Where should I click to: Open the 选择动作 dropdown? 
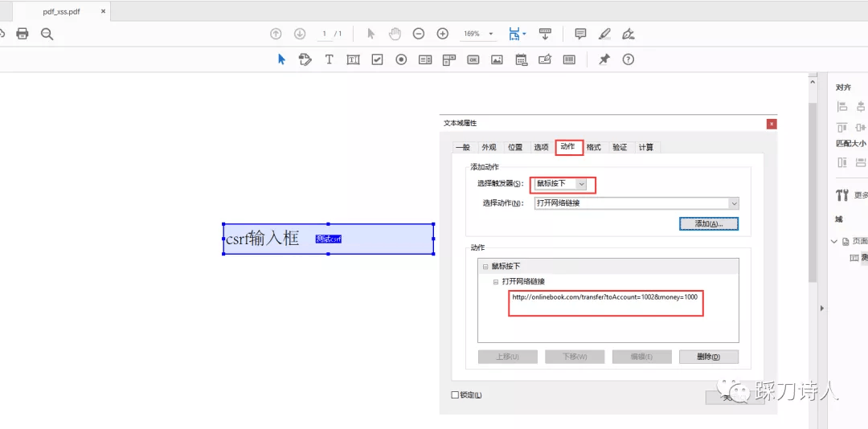(x=637, y=203)
